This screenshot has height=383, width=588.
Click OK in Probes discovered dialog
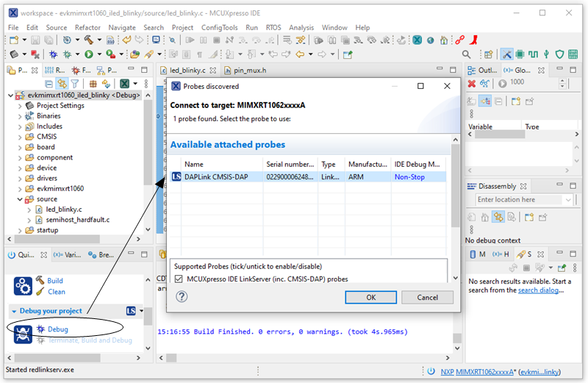(370, 297)
